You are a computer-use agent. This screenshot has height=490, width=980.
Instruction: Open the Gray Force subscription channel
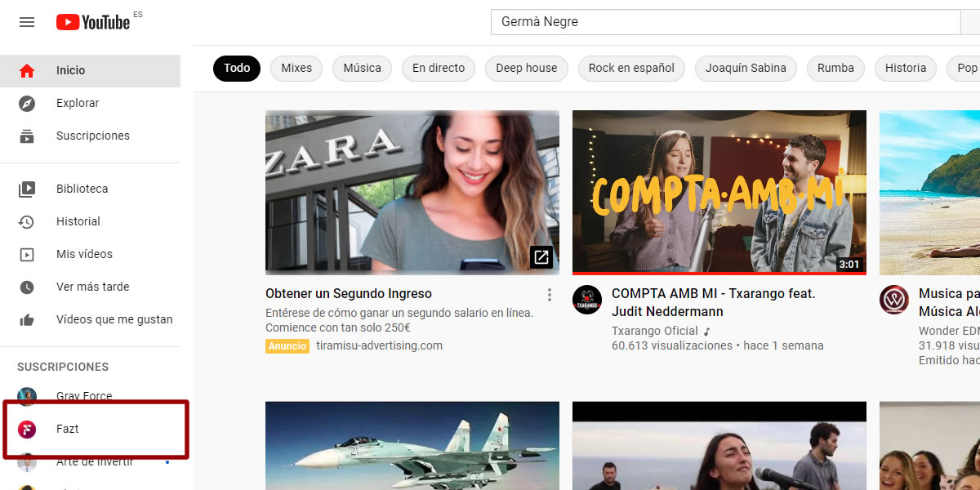click(x=90, y=396)
